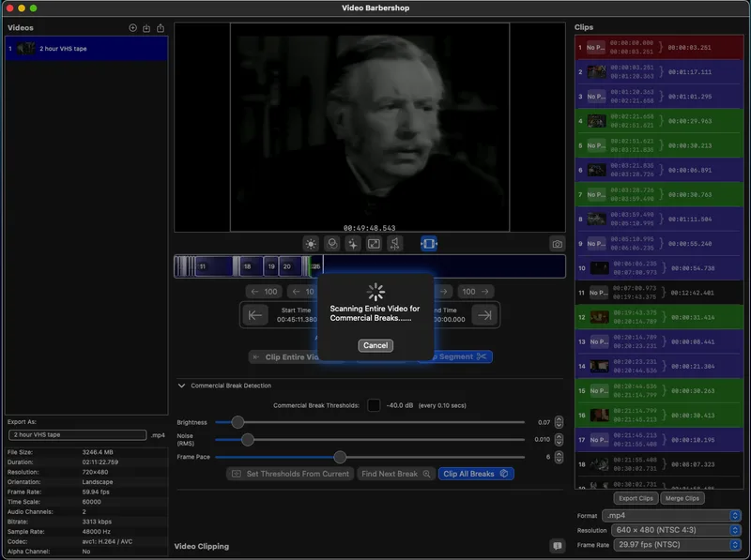Image resolution: width=751 pixels, height=560 pixels.
Task: Click the Noise (RMS) slider handle
Action: 248,439
